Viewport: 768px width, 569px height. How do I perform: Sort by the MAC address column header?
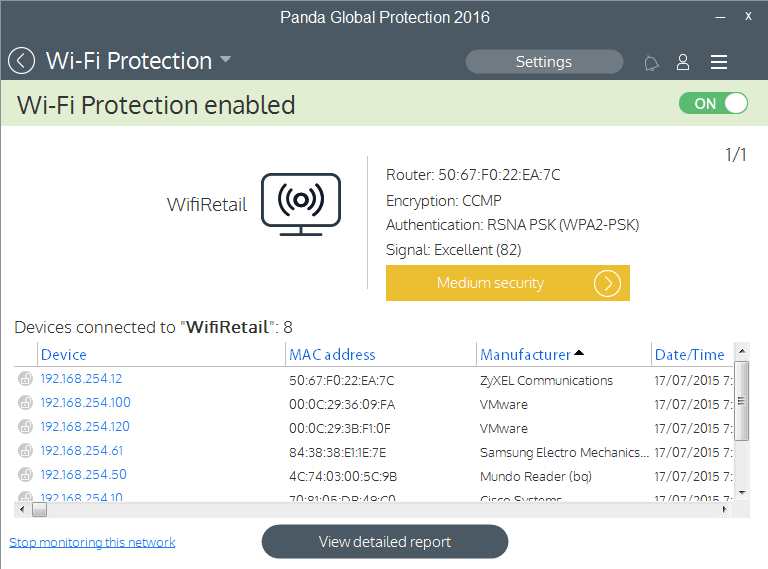click(332, 355)
